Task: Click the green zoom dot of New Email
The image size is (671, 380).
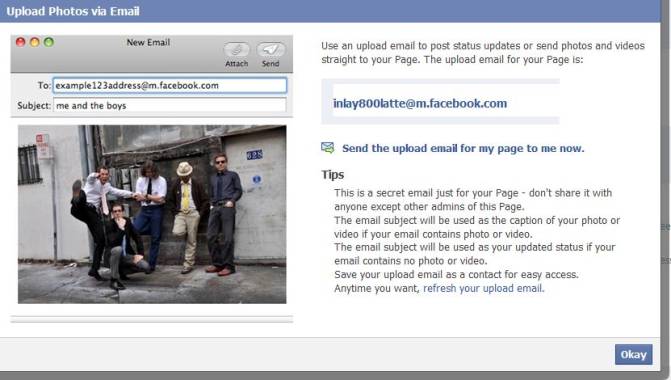Action: click(49, 42)
